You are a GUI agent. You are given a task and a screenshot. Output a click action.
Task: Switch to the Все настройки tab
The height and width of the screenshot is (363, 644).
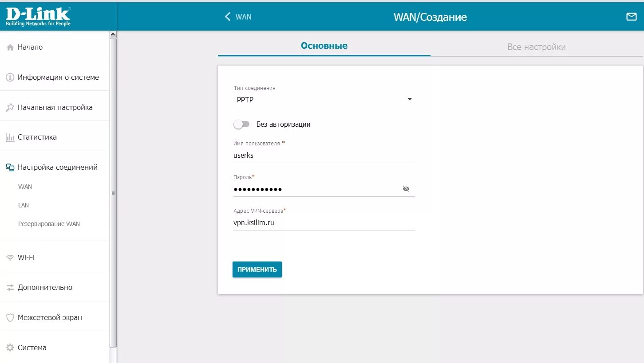[x=536, y=47]
